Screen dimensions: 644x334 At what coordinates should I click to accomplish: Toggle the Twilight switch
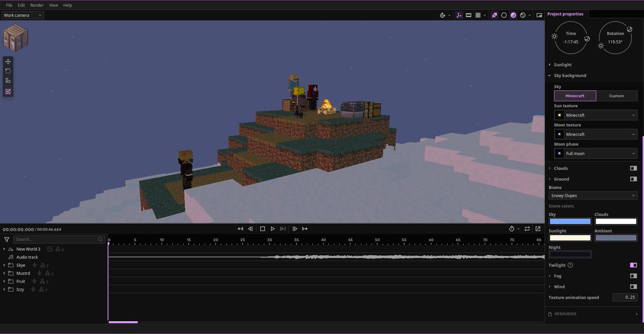pos(633,265)
